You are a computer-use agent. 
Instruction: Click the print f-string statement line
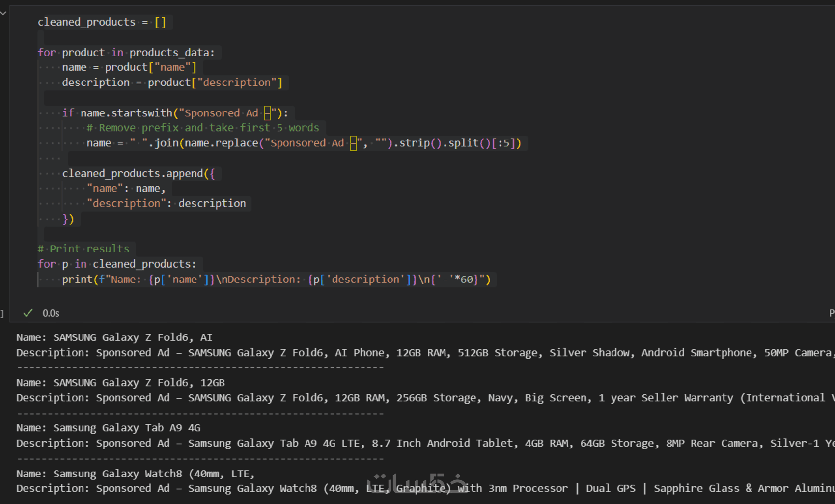[277, 280]
